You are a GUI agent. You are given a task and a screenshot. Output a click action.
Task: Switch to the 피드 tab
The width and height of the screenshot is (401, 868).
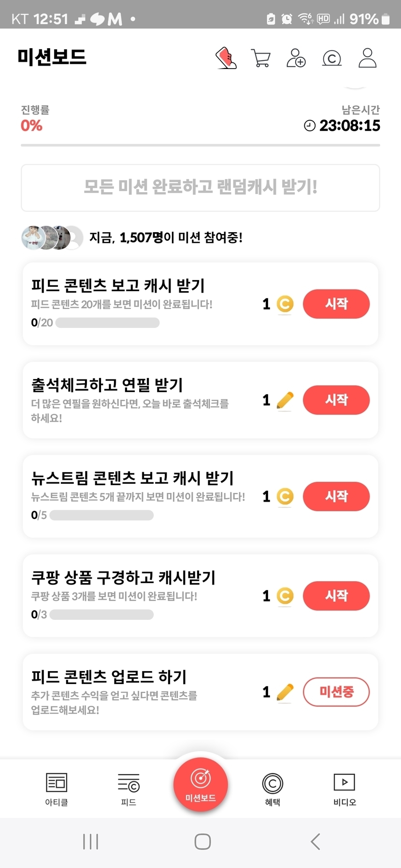pos(129,789)
